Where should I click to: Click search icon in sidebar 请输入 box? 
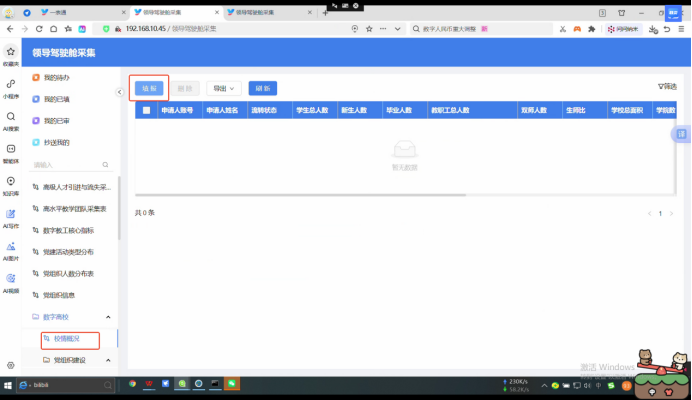click(105, 165)
